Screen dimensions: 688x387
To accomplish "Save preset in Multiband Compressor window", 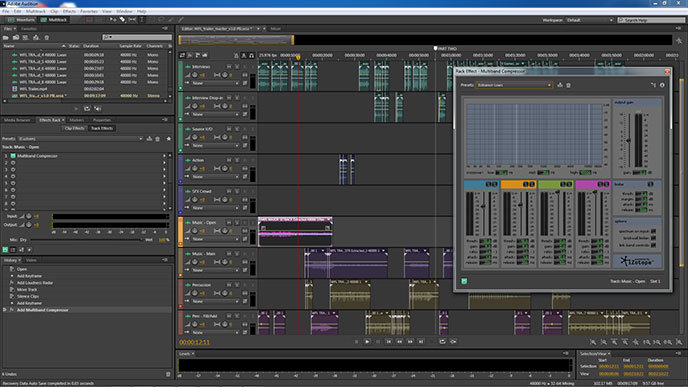I will pyautogui.click(x=560, y=85).
